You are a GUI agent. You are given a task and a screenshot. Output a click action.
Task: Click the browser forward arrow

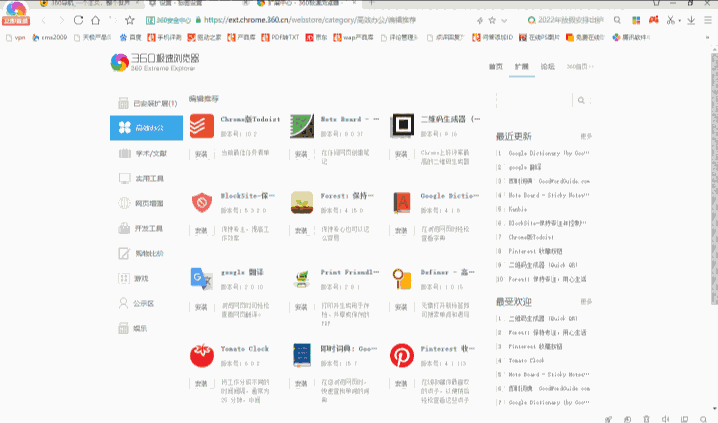[x=61, y=20]
